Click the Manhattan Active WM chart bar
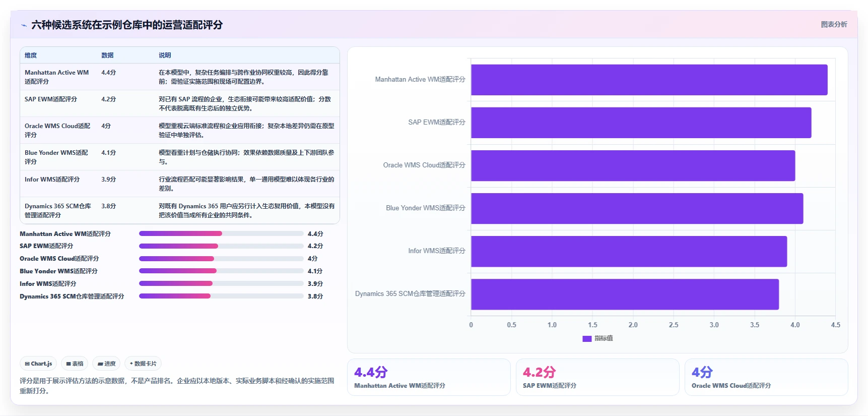Screen dimensions: 868x416 (649, 80)
